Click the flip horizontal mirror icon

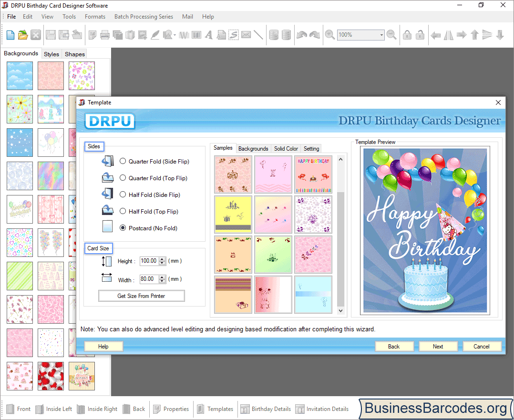[448, 35]
